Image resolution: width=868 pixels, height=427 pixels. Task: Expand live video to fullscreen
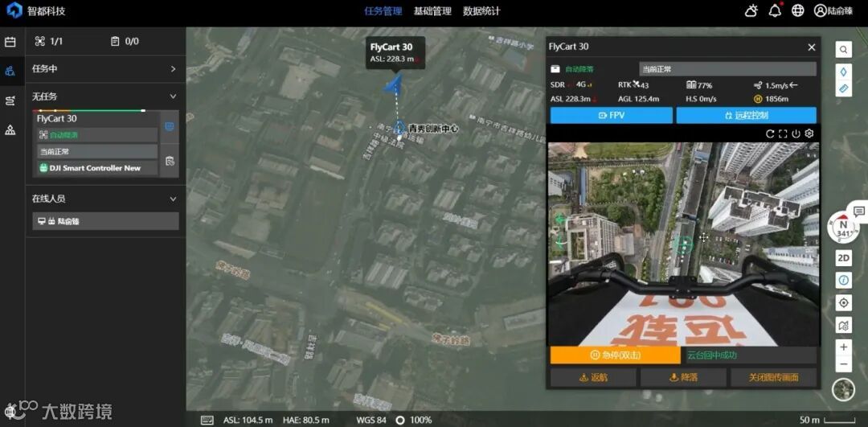click(783, 133)
